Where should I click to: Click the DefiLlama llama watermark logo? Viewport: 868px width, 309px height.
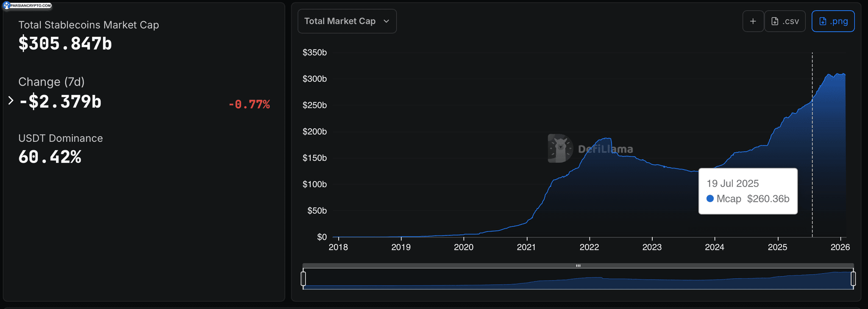click(560, 149)
